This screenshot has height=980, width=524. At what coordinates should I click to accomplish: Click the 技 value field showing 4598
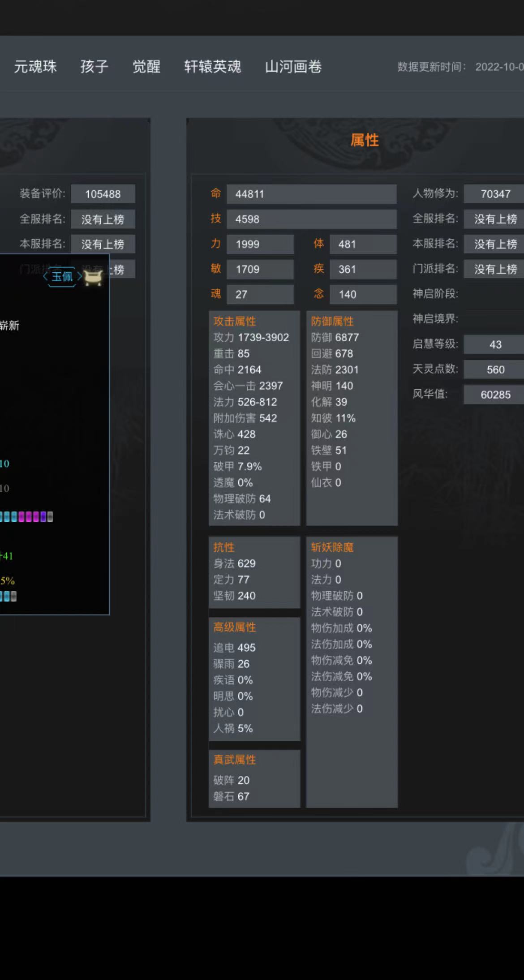[x=311, y=219]
